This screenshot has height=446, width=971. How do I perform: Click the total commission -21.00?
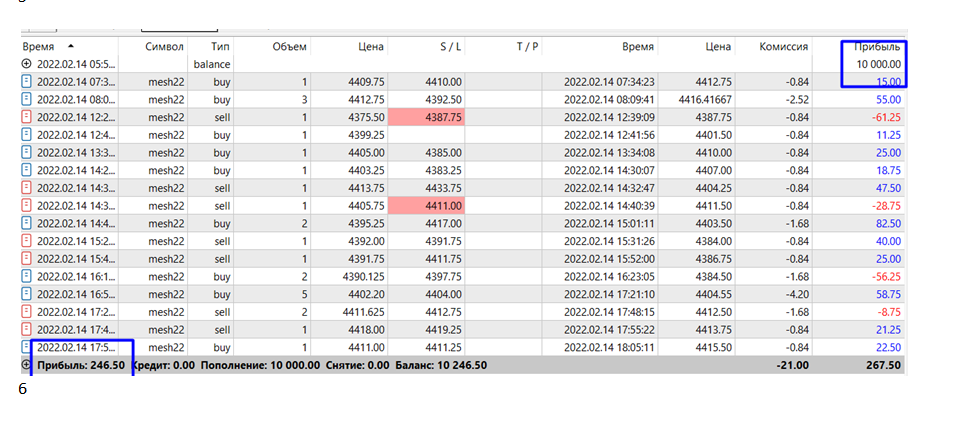pos(793,365)
